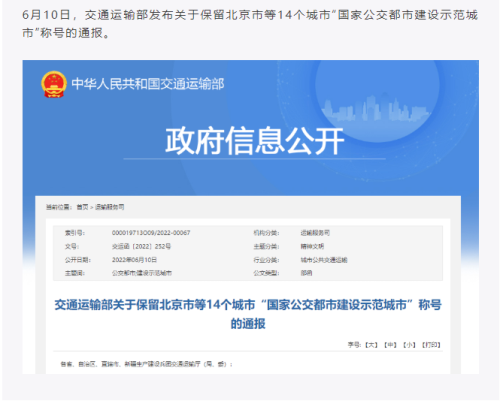Set font size to 中
The image size is (500, 401).
coord(390,345)
